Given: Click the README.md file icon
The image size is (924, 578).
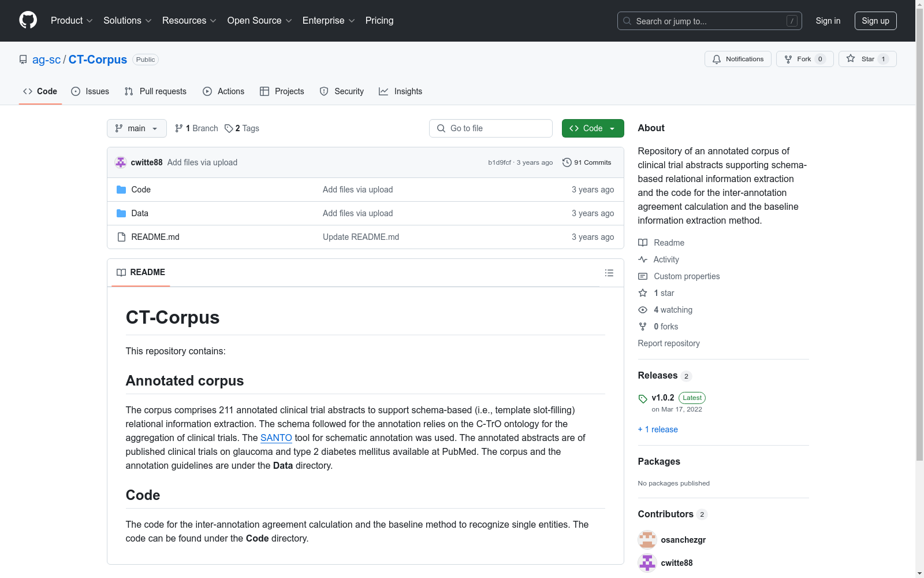Looking at the screenshot, I should 121,237.
